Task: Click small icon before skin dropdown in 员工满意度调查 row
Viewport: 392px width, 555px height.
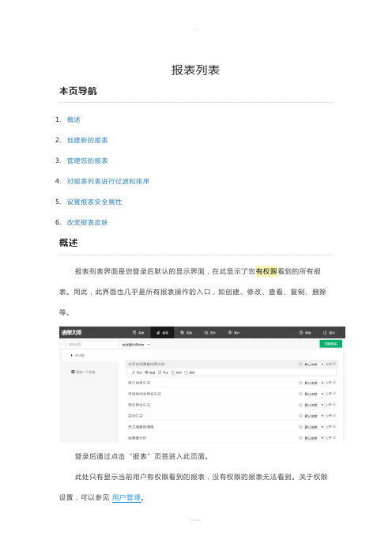Action: 300,426
